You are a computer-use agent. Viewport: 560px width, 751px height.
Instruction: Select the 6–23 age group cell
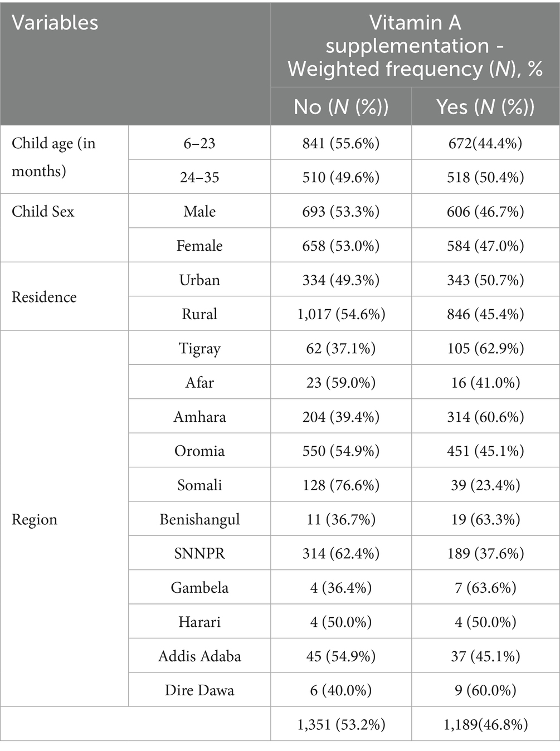(199, 143)
